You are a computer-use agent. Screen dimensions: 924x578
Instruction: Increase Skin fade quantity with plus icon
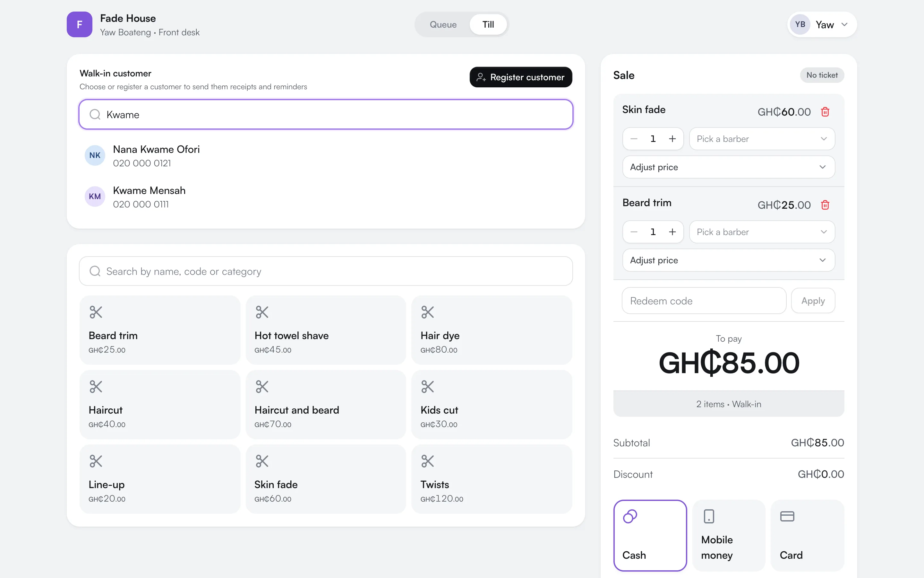pos(672,139)
